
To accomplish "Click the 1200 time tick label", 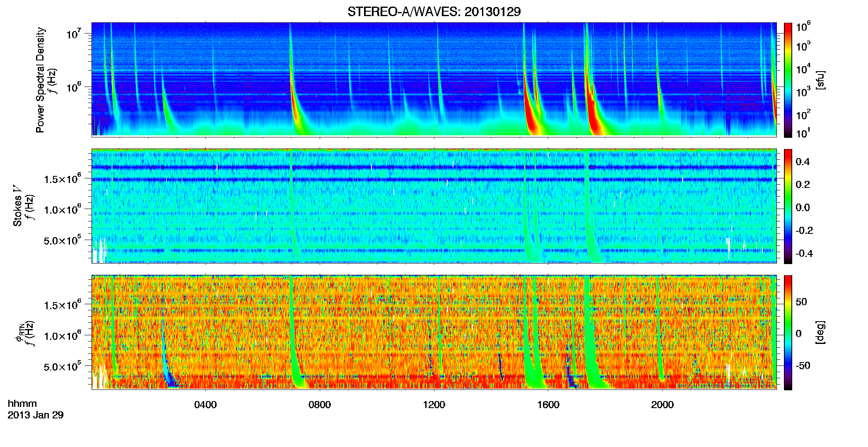I will 434,404.
